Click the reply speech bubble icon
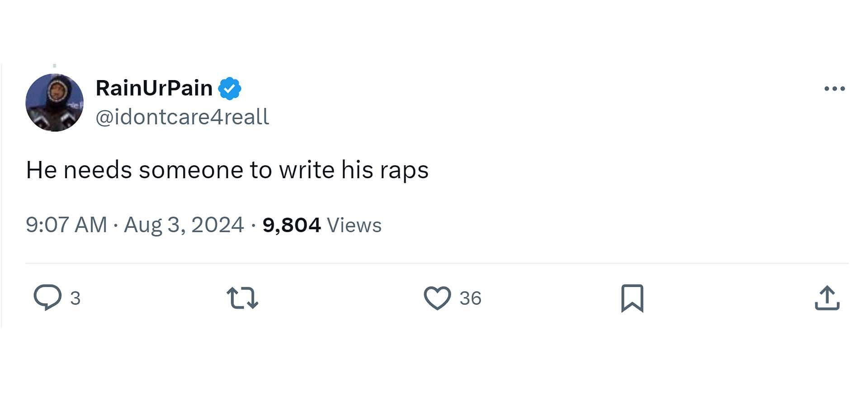The height and width of the screenshot is (407, 868). pos(47,297)
